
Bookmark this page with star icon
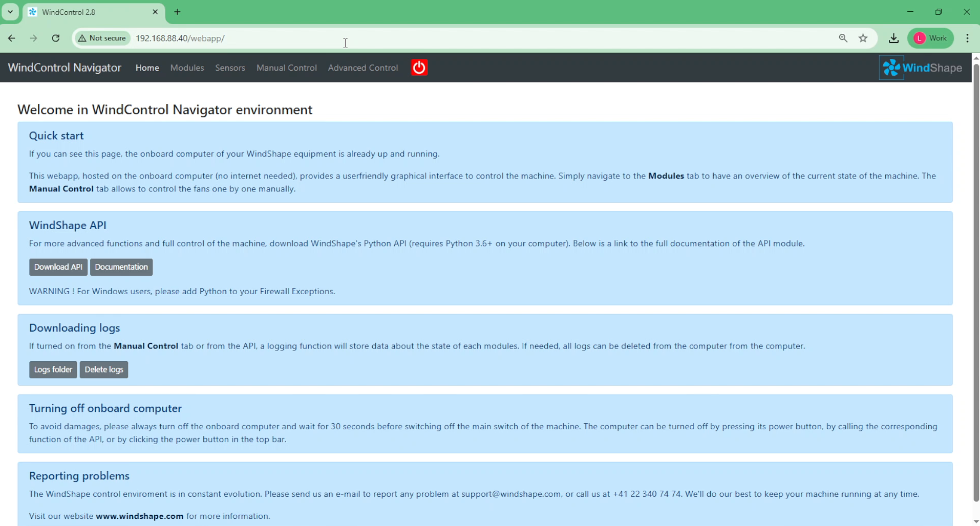tap(863, 38)
